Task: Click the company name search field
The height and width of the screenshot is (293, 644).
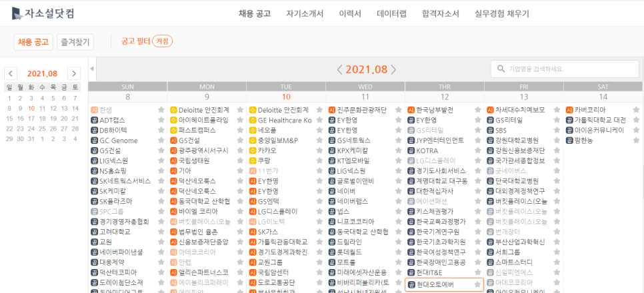Action: point(565,69)
